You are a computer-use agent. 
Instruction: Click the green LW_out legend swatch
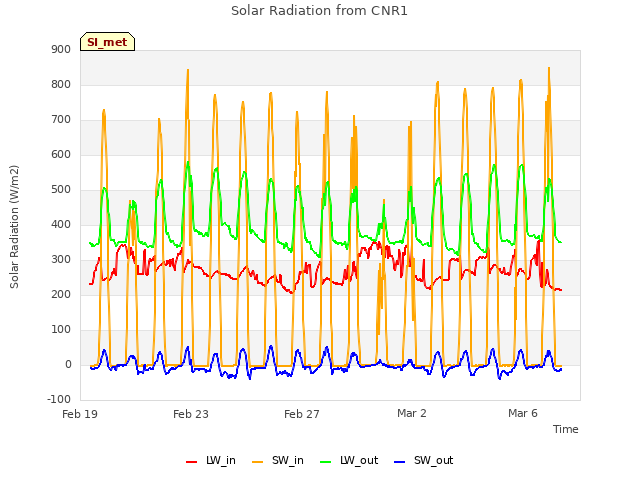tap(326, 462)
